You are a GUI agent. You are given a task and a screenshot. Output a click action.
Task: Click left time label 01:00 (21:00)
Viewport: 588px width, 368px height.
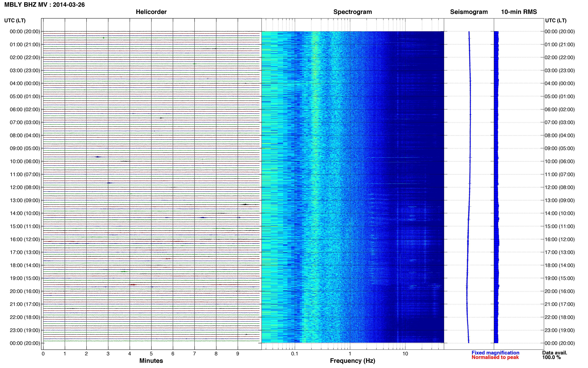pyautogui.click(x=25, y=45)
